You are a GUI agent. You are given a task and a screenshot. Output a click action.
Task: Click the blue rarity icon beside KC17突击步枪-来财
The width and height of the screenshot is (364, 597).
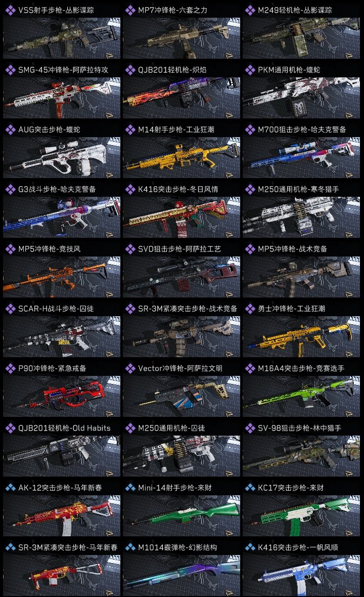click(x=250, y=487)
